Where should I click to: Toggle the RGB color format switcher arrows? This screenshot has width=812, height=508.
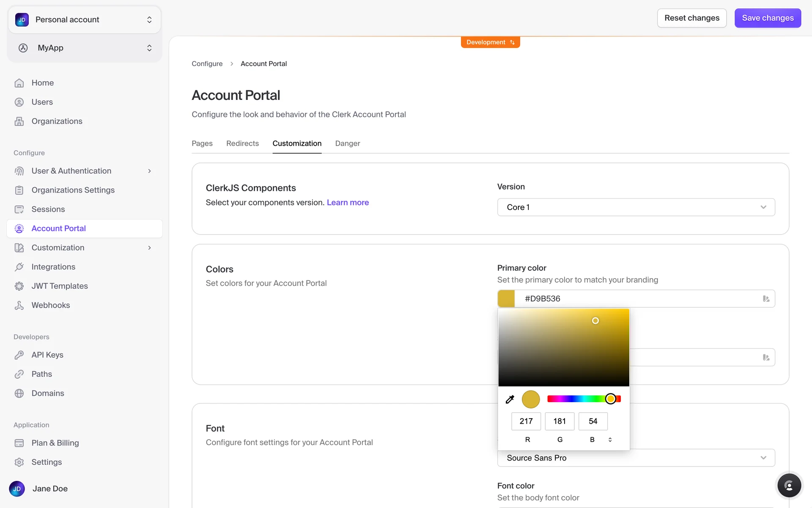(x=610, y=439)
